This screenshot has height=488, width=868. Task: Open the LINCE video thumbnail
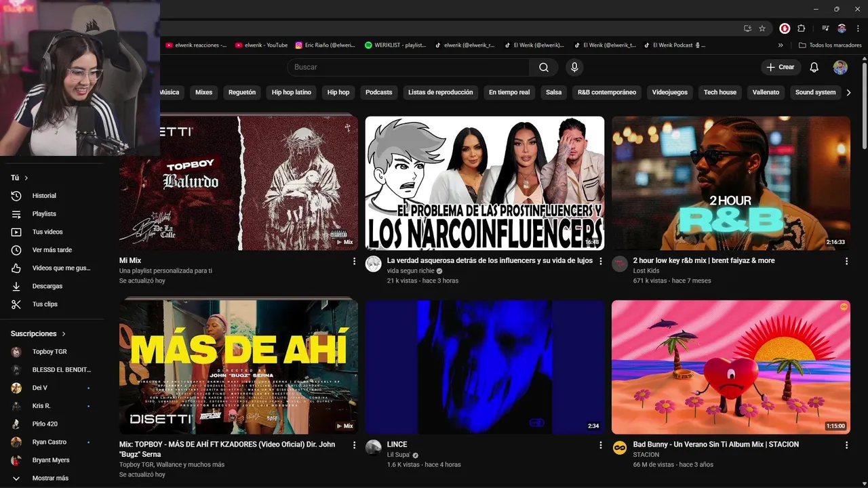pyautogui.click(x=485, y=367)
